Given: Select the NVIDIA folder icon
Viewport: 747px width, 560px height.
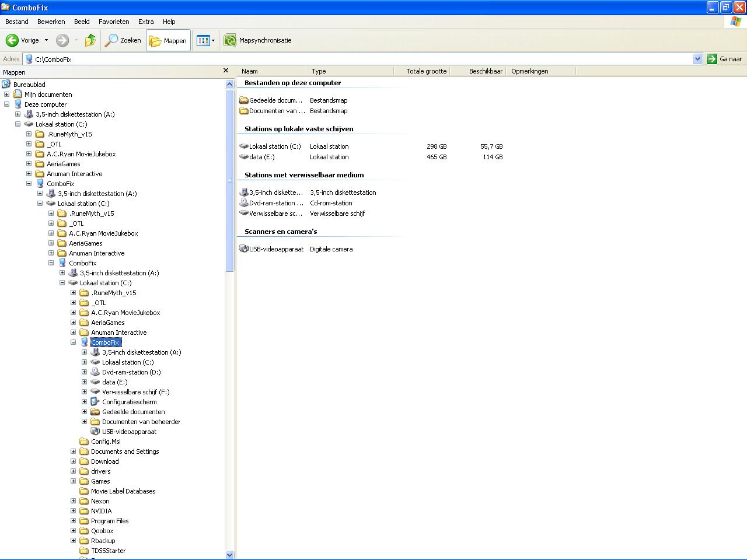Looking at the screenshot, I should coord(84,511).
